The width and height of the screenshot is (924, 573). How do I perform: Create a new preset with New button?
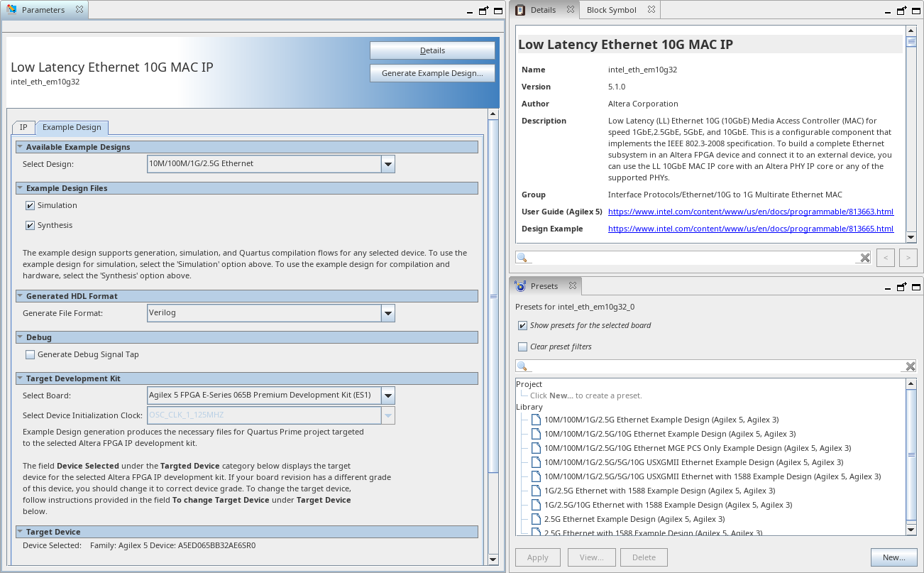click(894, 557)
